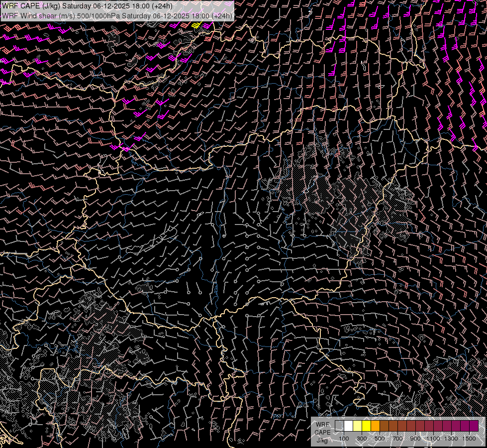Click the white CAPE legend swatch
Viewport: 487px width, 448px height.
pyautogui.click(x=348, y=426)
